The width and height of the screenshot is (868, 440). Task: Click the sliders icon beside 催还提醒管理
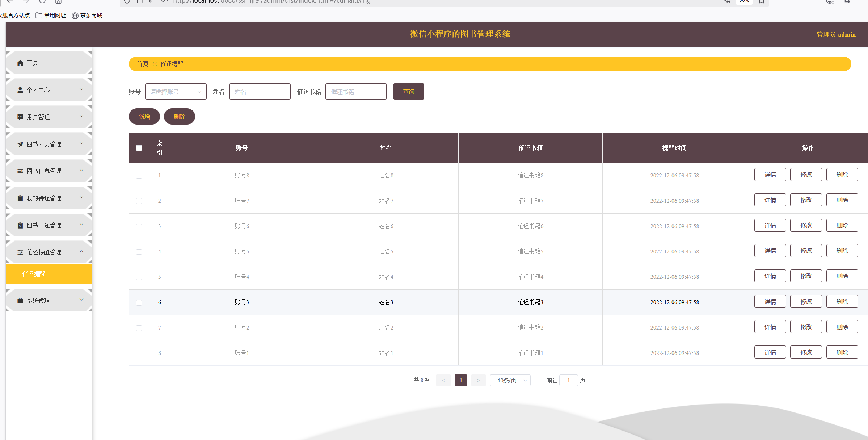point(20,252)
